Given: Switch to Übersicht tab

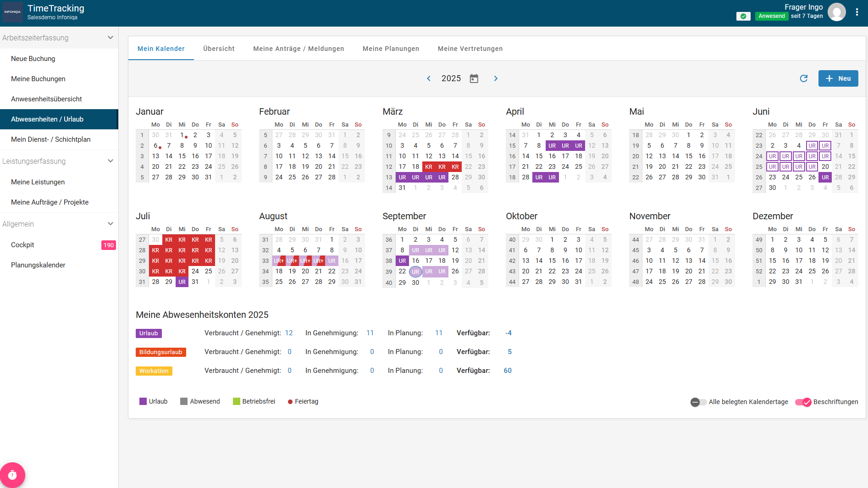Looking at the screenshot, I should pyautogui.click(x=219, y=49).
